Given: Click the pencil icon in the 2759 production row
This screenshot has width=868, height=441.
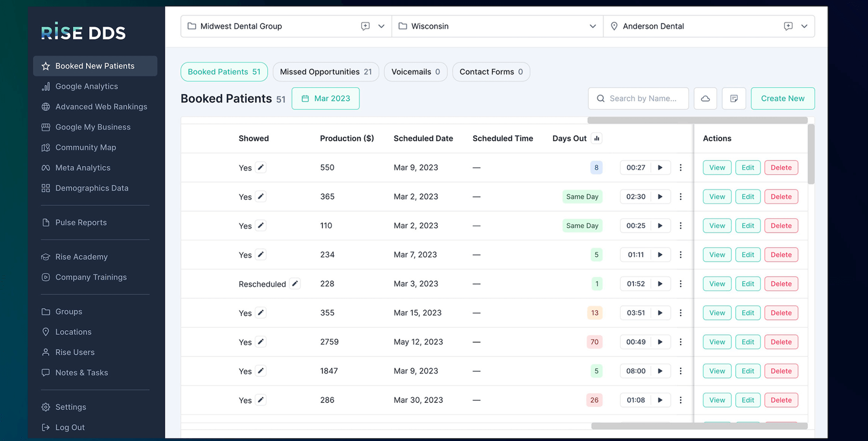Looking at the screenshot, I should pos(261,342).
